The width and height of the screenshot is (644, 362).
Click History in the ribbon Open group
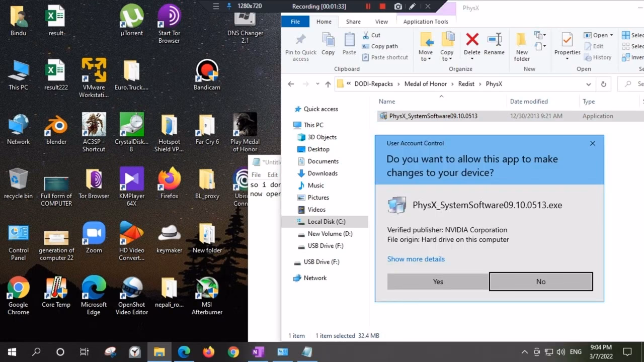point(598,57)
